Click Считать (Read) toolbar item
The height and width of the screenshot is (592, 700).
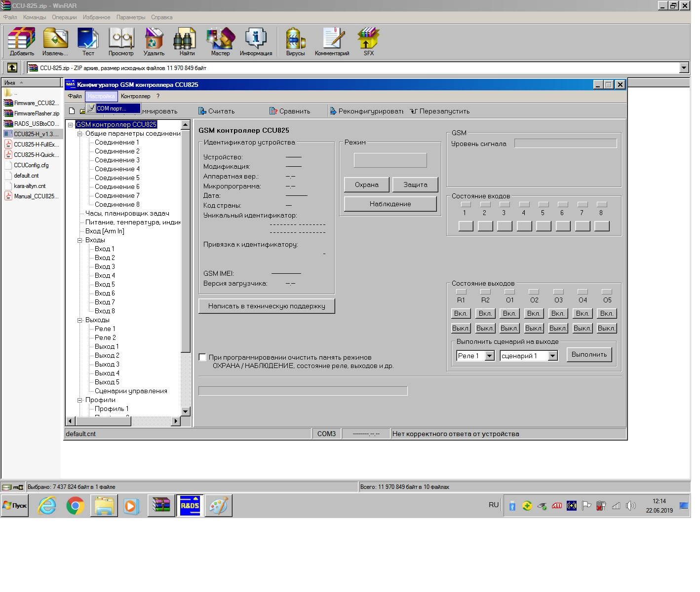pyautogui.click(x=216, y=111)
